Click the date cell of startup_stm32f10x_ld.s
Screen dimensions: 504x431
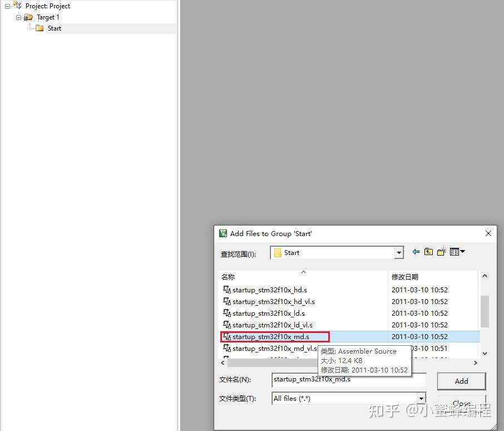[419, 314]
